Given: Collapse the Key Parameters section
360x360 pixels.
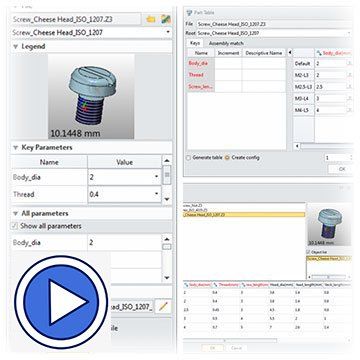Looking at the screenshot, I should [15, 147].
